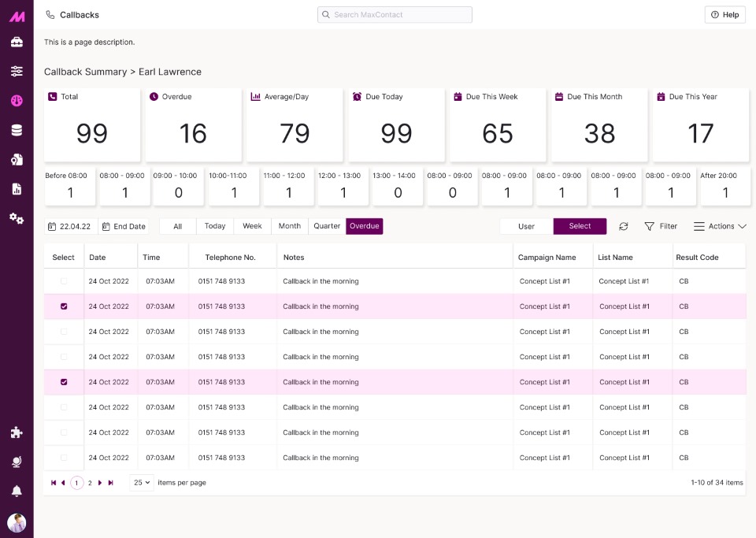Click the Due This Year calendar icon
This screenshot has width=756, height=538.
[x=661, y=96]
